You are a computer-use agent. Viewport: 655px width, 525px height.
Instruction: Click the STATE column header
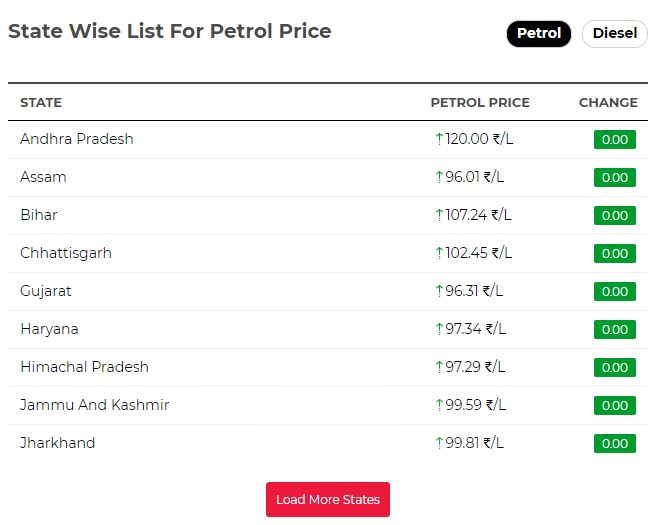[x=41, y=102]
